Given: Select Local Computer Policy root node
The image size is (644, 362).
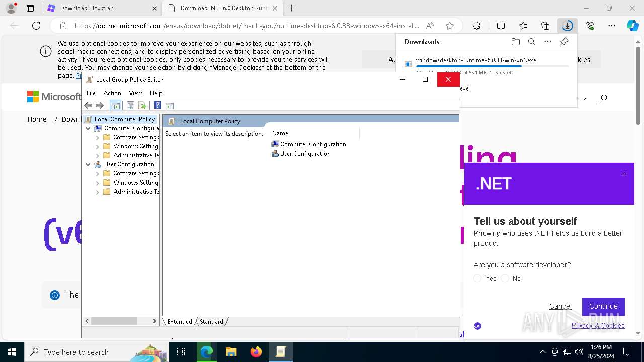Looking at the screenshot, I should coord(120,119).
